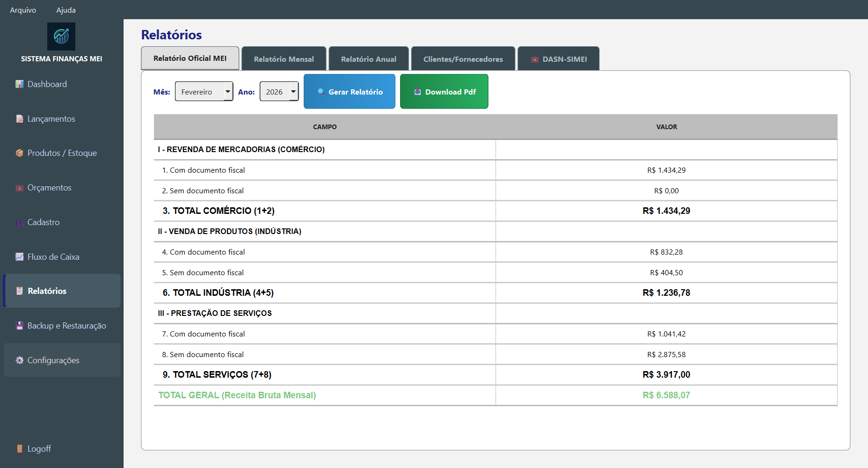The height and width of the screenshot is (468, 868).
Task: Click the Cadastro people icon
Action: point(19,223)
